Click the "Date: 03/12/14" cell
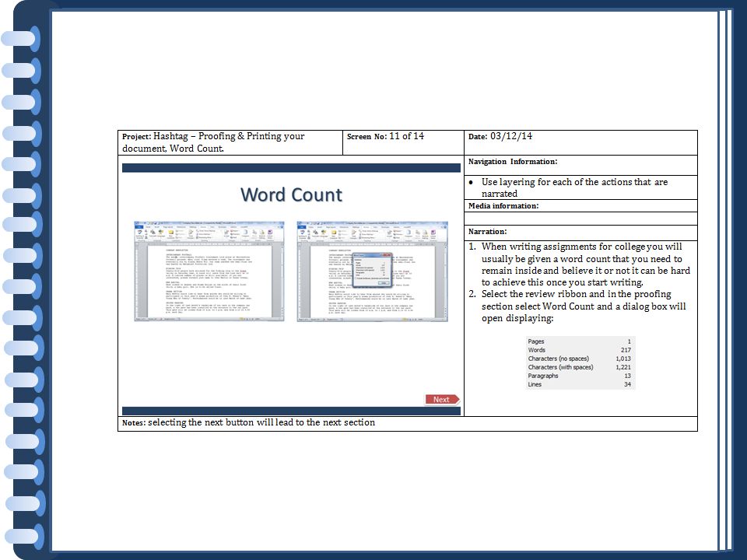This screenshot has width=747, height=560. [580, 142]
